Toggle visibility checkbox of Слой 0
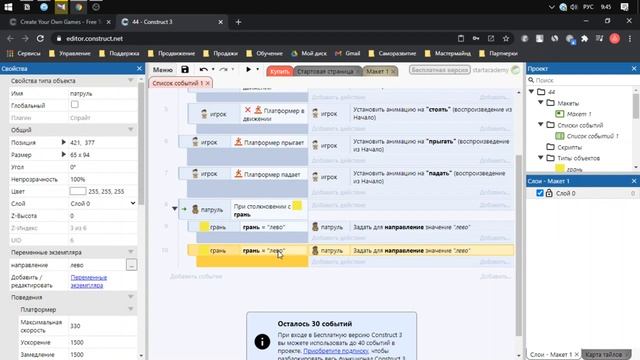 (x=540, y=193)
